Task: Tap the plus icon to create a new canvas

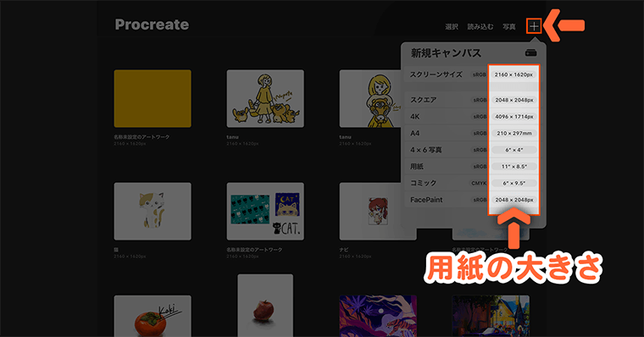Action: click(534, 26)
